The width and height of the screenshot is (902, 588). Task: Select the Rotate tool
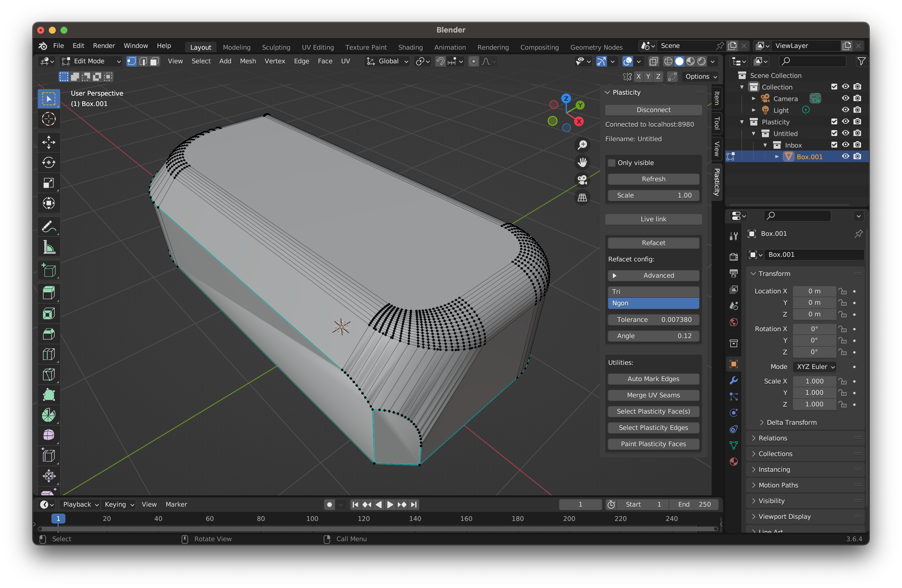[49, 163]
